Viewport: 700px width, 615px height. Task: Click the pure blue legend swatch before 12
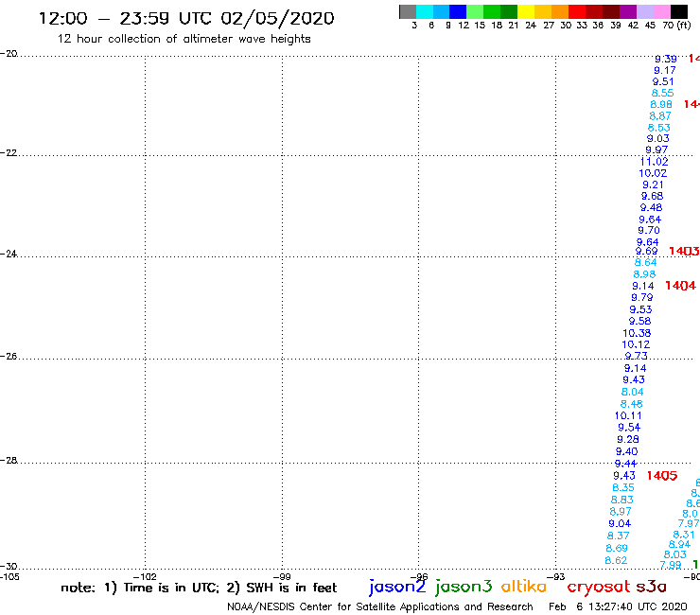coord(458,12)
